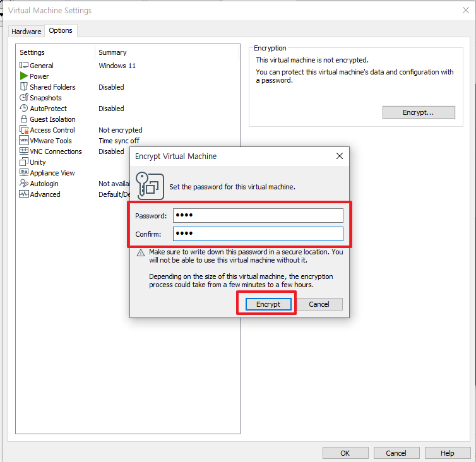Click the General settings monitor icon
The width and height of the screenshot is (476, 462).
[24, 65]
